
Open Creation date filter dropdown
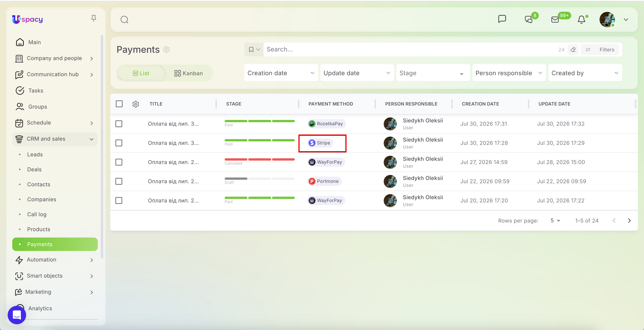281,73
